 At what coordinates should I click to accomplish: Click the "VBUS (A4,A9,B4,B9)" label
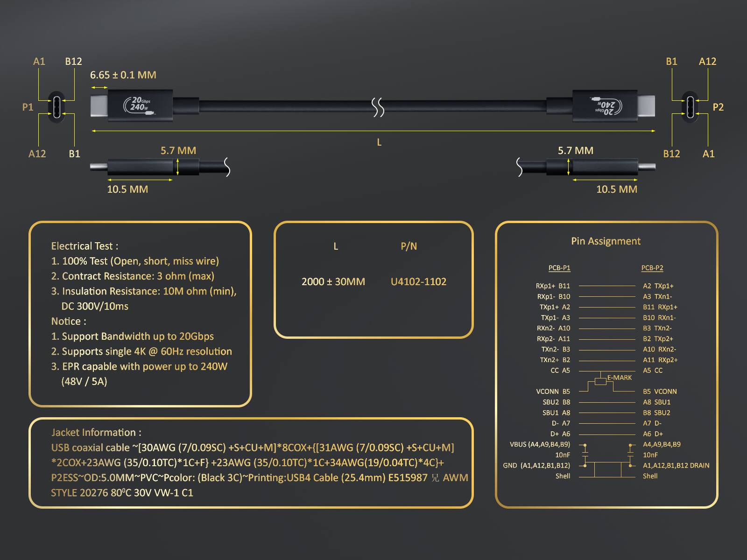[x=540, y=444]
